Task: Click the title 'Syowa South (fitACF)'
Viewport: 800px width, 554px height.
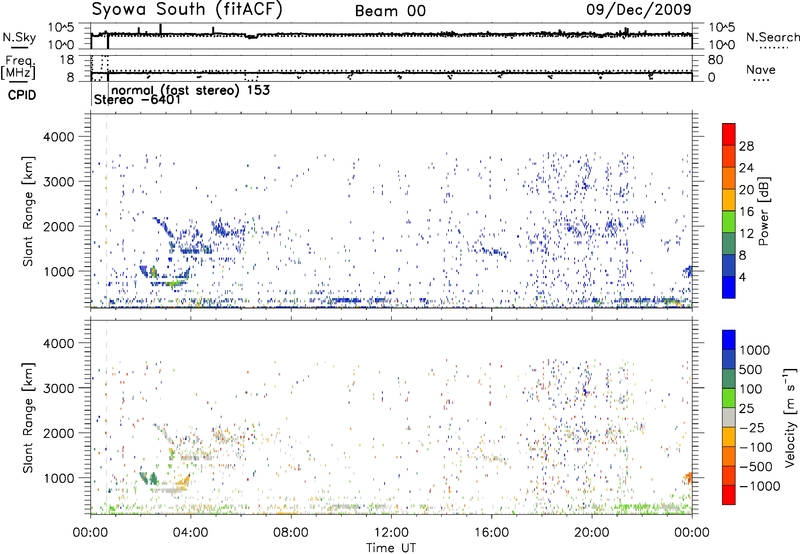Action: [187, 9]
